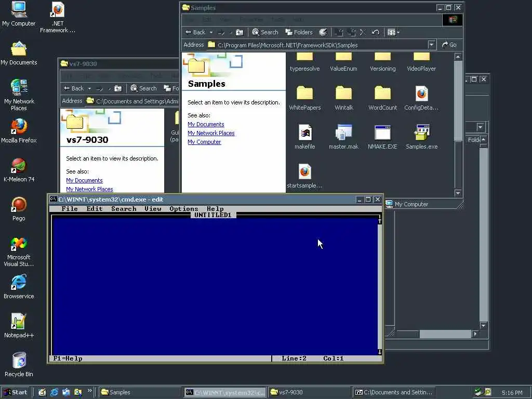Open Help menu in edit window
This screenshot has width=532, height=399.
[x=215, y=209]
